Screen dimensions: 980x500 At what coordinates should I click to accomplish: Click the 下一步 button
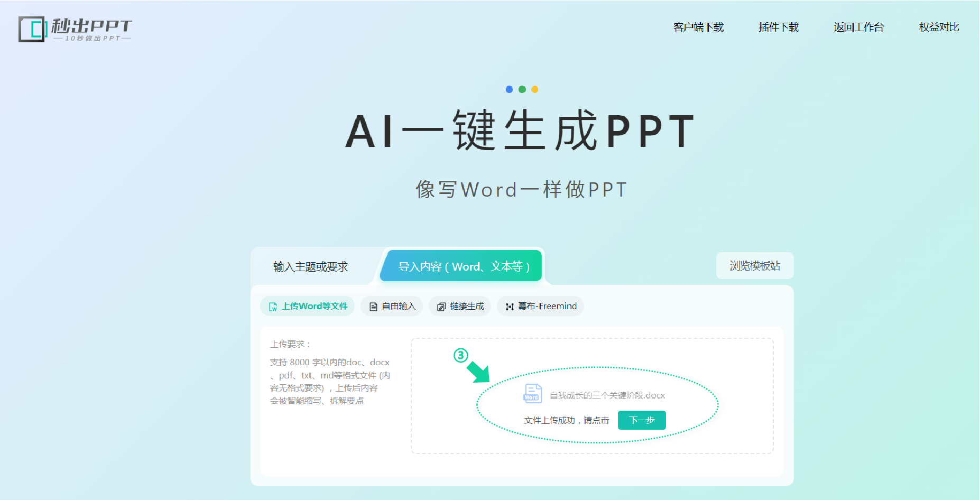tap(642, 420)
